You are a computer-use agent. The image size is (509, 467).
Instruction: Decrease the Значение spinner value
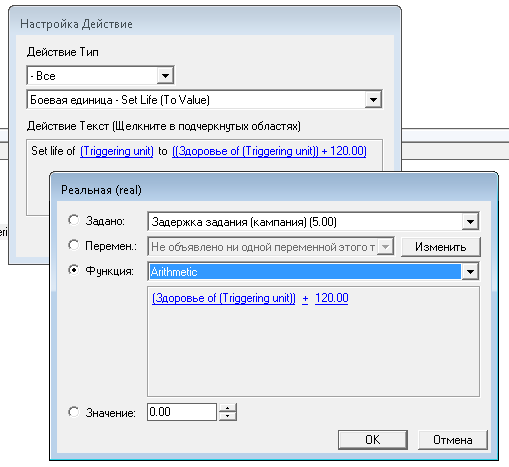[228, 416]
